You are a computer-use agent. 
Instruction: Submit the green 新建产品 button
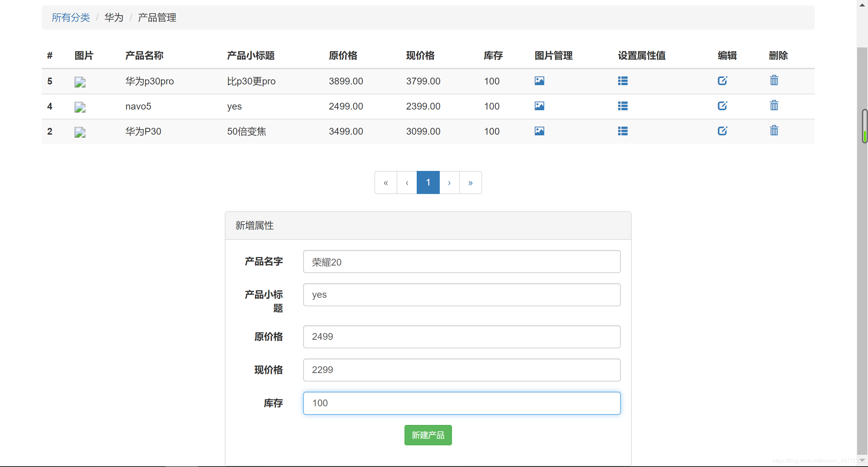[428, 435]
